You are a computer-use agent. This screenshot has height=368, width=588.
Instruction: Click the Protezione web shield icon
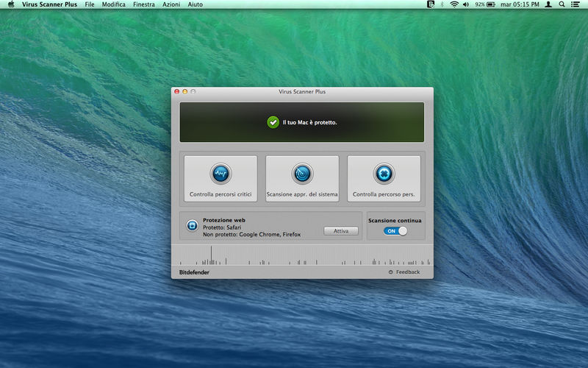(193, 225)
